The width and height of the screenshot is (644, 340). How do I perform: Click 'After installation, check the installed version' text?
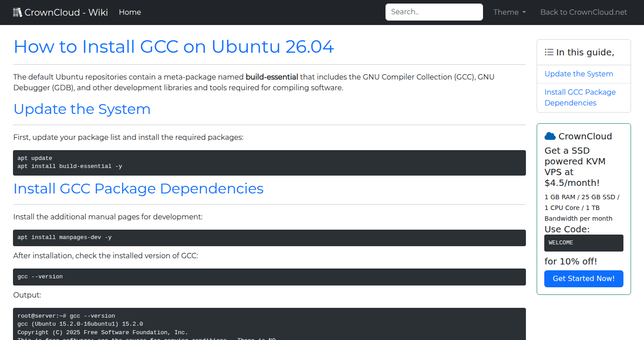coord(106,256)
